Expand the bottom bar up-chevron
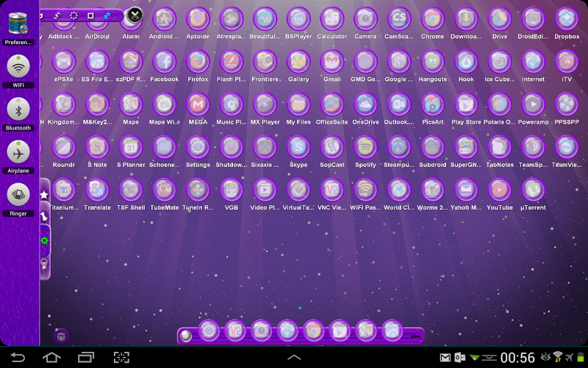 tap(294, 357)
